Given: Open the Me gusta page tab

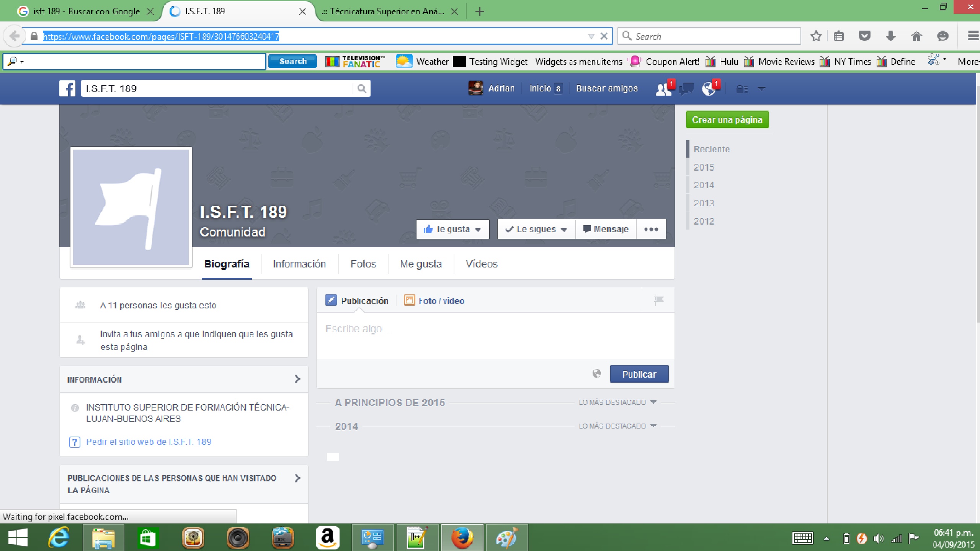Looking at the screenshot, I should pos(421,264).
